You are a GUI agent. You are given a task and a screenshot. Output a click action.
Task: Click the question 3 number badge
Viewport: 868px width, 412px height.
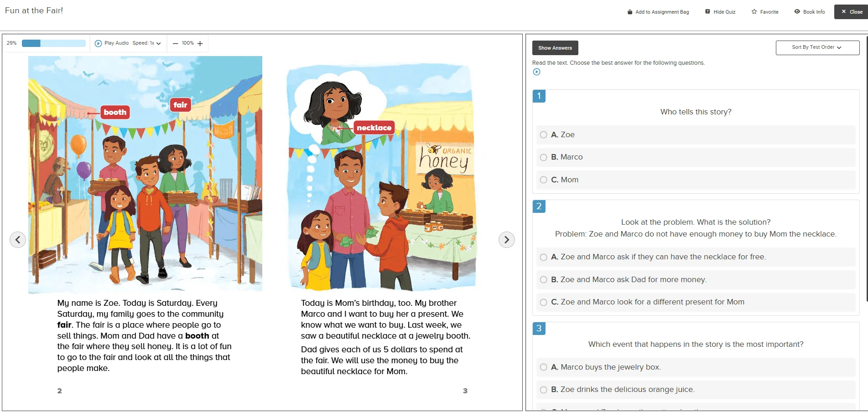(x=539, y=329)
